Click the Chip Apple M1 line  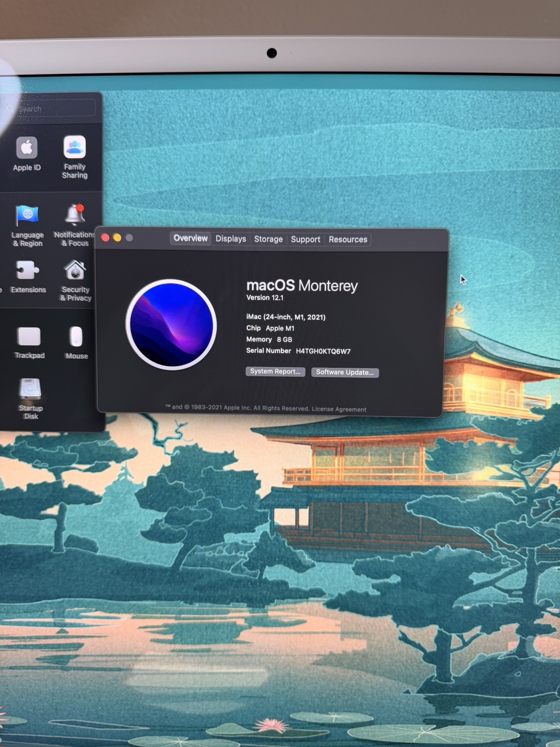tap(270, 328)
